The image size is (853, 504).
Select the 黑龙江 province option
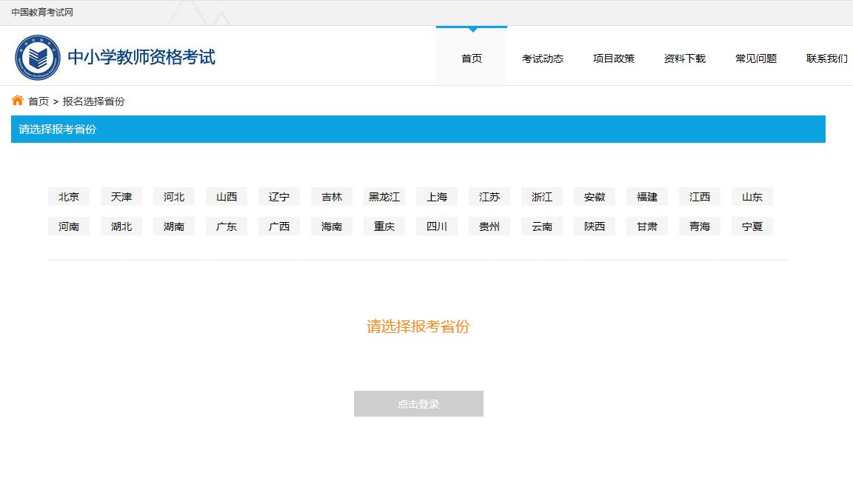click(x=384, y=196)
